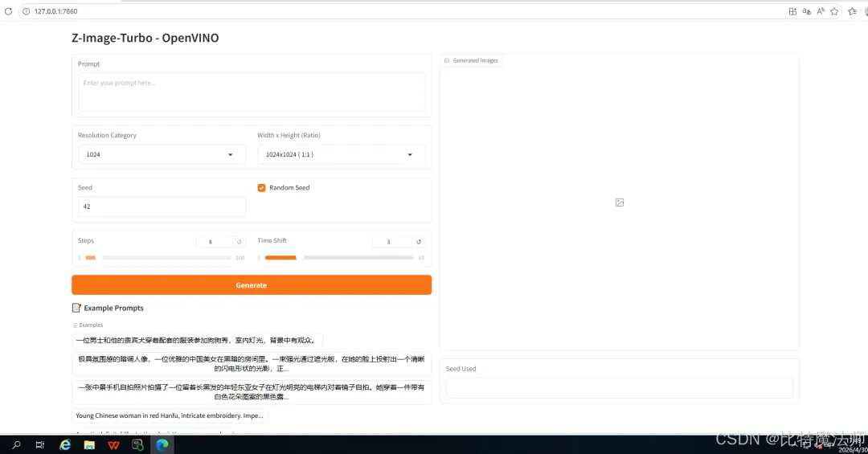Click the Generate button
Image resolution: width=868 pixels, height=454 pixels.
click(252, 285)
